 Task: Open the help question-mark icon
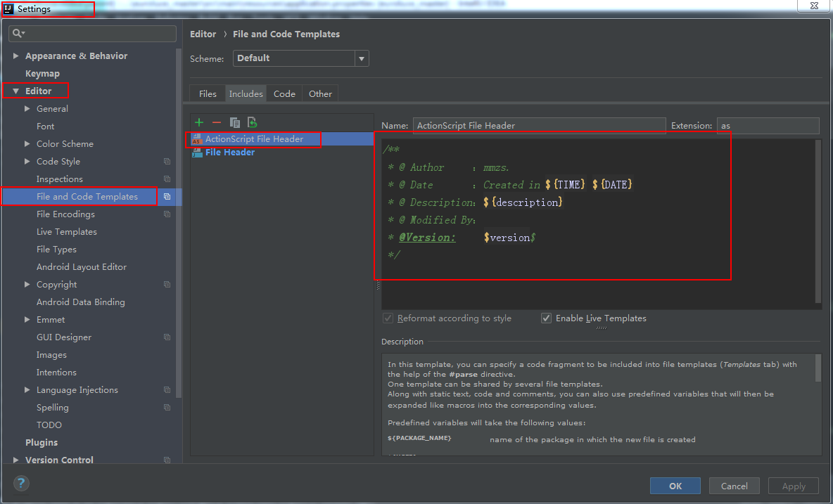point(20,483)
